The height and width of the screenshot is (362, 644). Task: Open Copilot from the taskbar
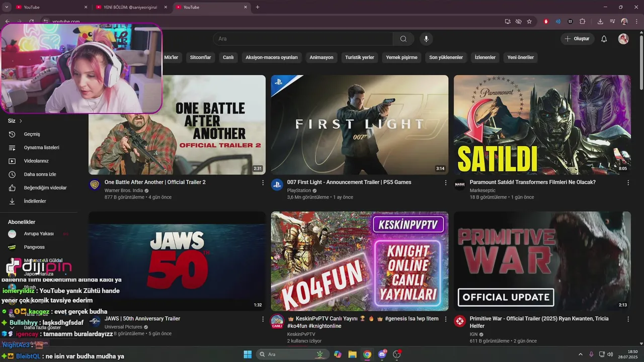tap(338, 354)
